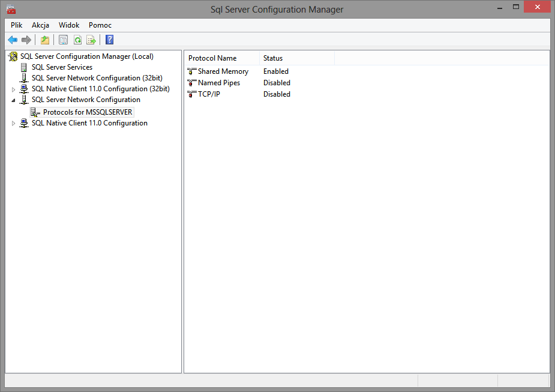Open the Plik menu

tap(16, 25)
